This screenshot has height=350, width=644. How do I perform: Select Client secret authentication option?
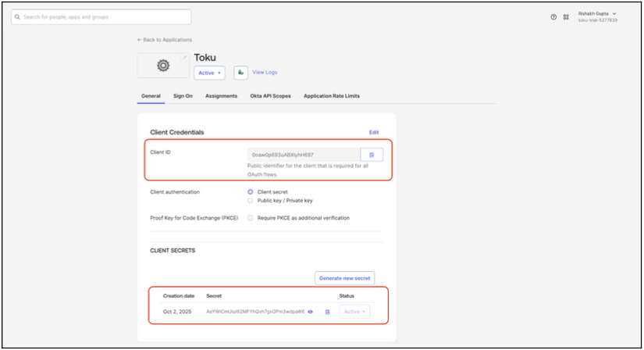(250, 192)
